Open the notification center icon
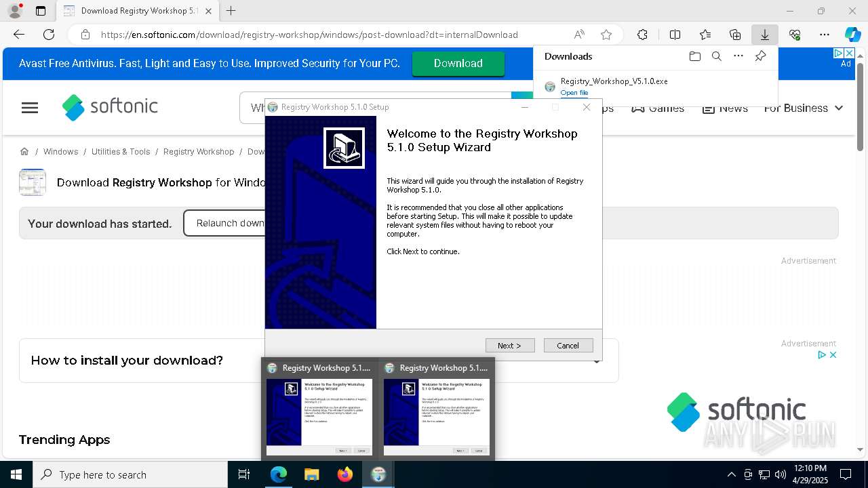This screenshot has height=488, width=868. (846, 474)
